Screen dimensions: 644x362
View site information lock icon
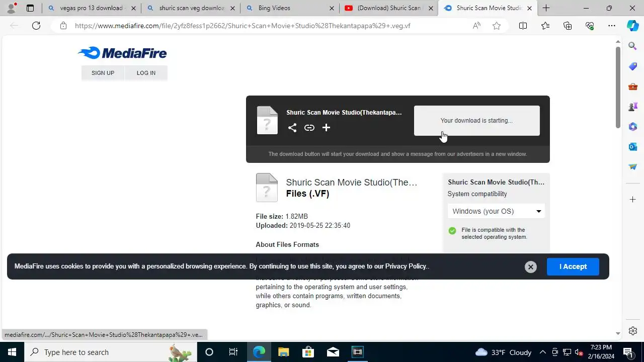[x=63, y=26]
